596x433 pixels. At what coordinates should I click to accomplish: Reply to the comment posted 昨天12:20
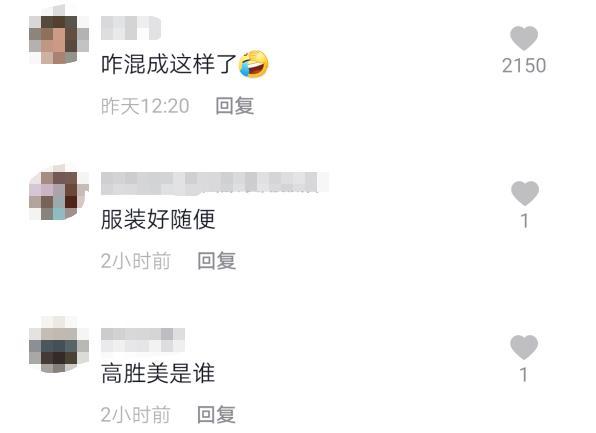click(x=235, y=106)
